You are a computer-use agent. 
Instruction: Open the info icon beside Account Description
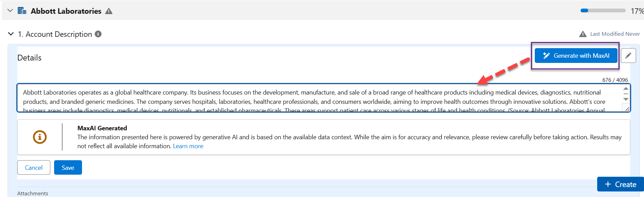click(98, 34)
